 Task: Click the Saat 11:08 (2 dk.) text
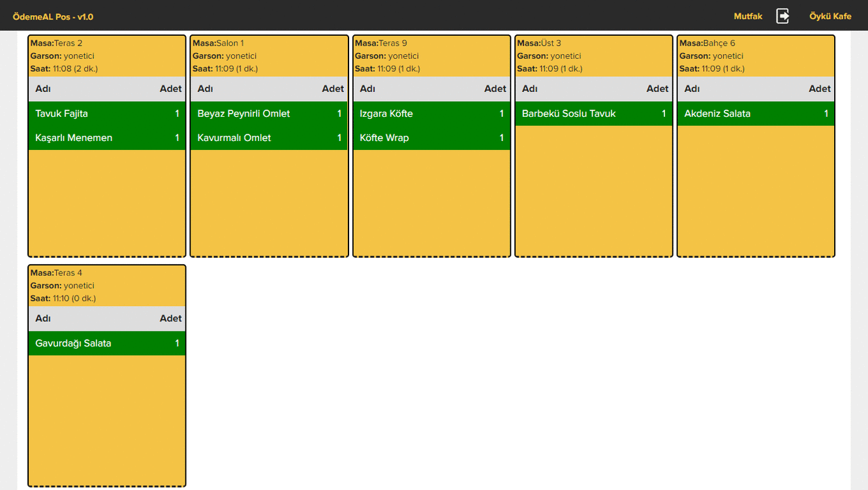coord(64,69)
